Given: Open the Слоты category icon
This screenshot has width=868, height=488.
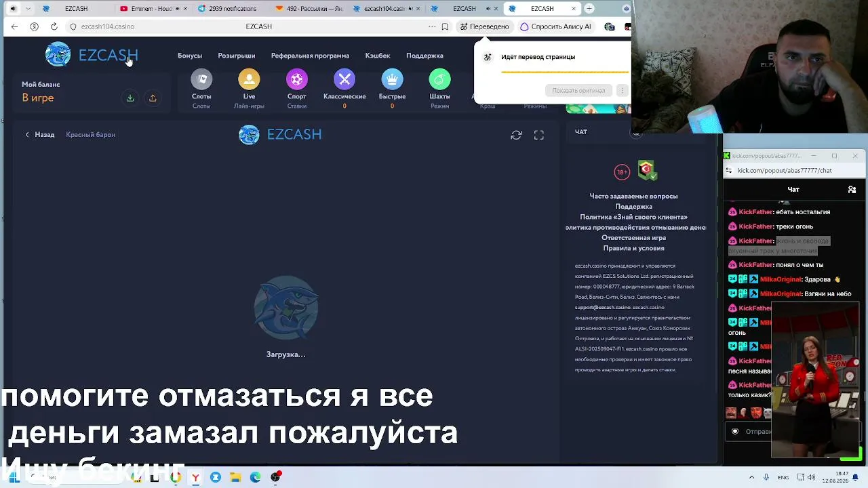Looking at the screenshot, I should [x=201, y=80].
